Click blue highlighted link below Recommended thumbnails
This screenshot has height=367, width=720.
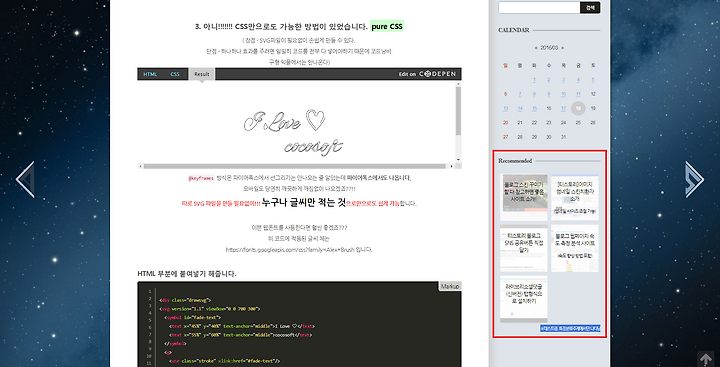[570, 328]
